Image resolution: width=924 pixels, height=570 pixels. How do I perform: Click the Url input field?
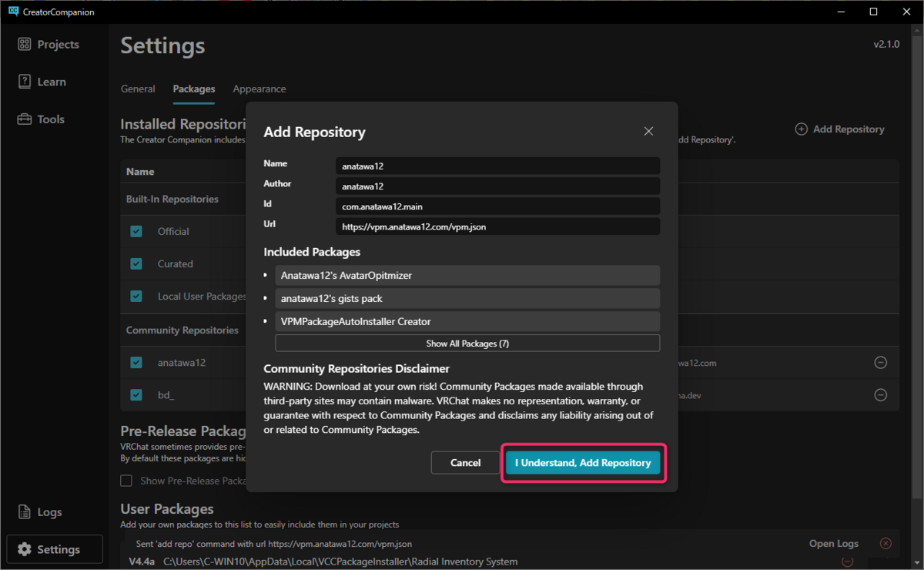pos(497,226)
